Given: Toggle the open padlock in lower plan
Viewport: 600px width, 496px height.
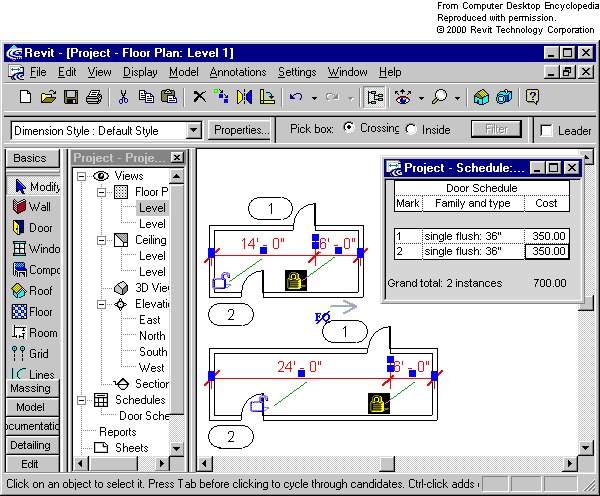Looking at the screenshot, I should (259, 404).
